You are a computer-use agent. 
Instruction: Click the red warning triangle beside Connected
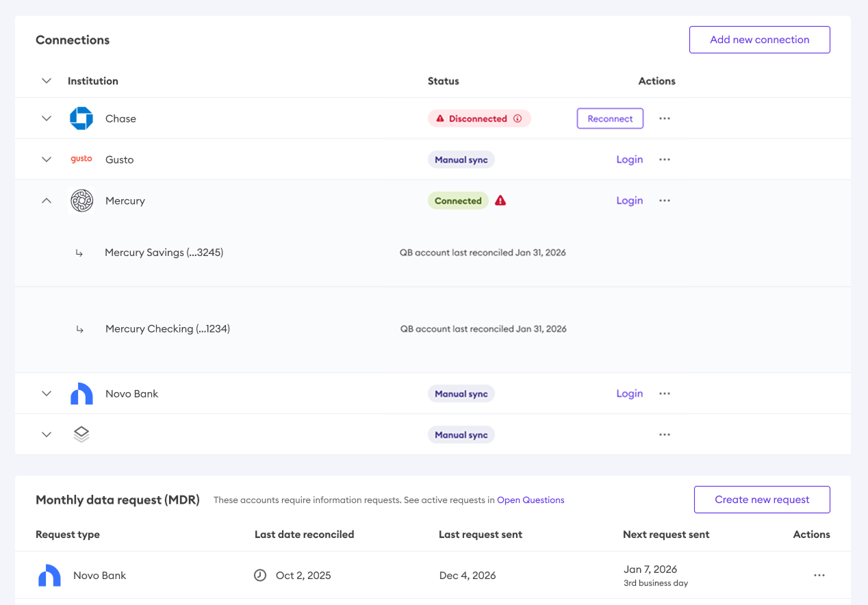(500, 201)
